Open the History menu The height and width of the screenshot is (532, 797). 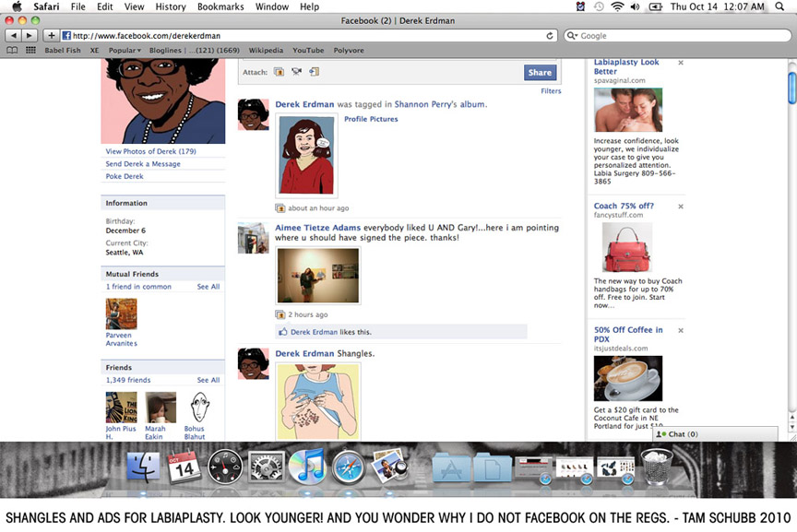[x=171, y=6]
